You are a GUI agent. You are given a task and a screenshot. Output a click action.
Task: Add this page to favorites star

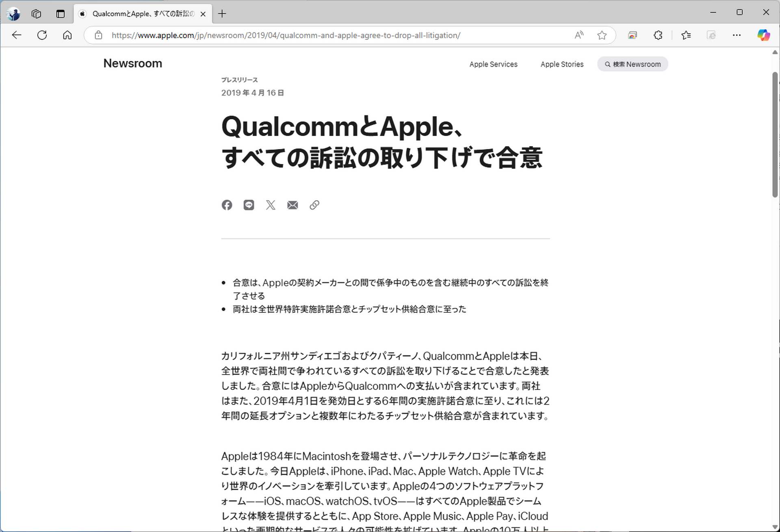pos(602,35)
